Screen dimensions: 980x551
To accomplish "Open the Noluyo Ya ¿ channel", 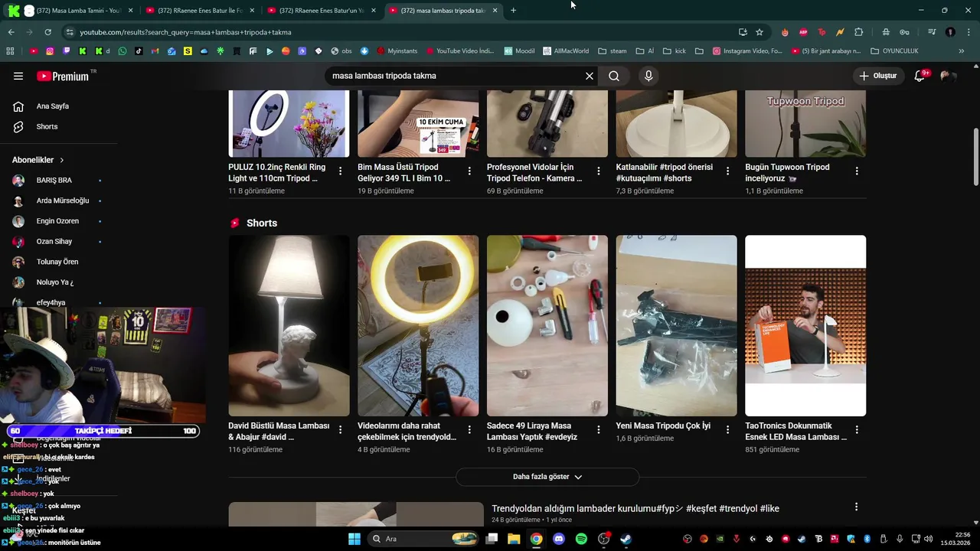I will 59,282.
